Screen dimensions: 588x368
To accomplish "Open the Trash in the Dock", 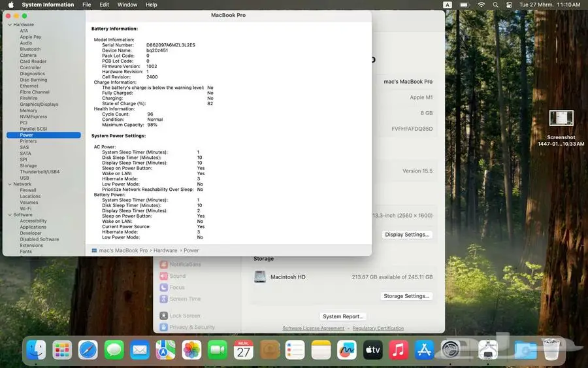I will tap(551, 350).
